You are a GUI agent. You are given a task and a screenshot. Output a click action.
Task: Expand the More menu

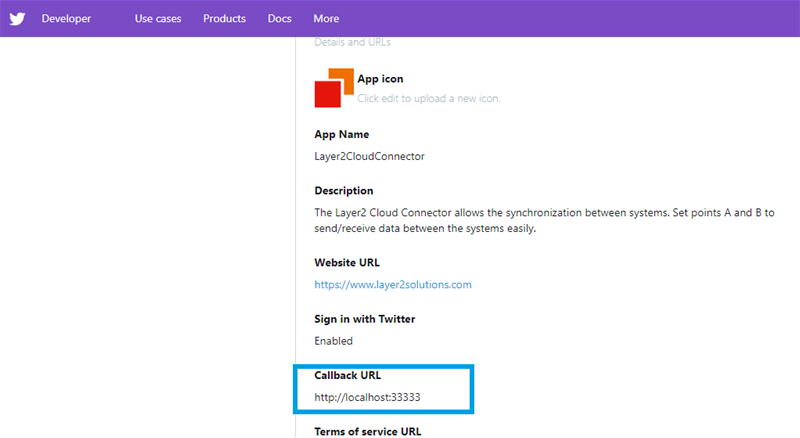tap(326, 19)
